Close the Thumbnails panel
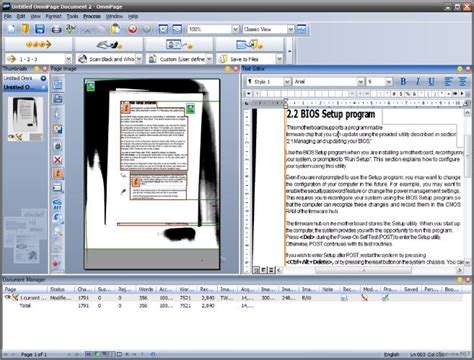 44,69
